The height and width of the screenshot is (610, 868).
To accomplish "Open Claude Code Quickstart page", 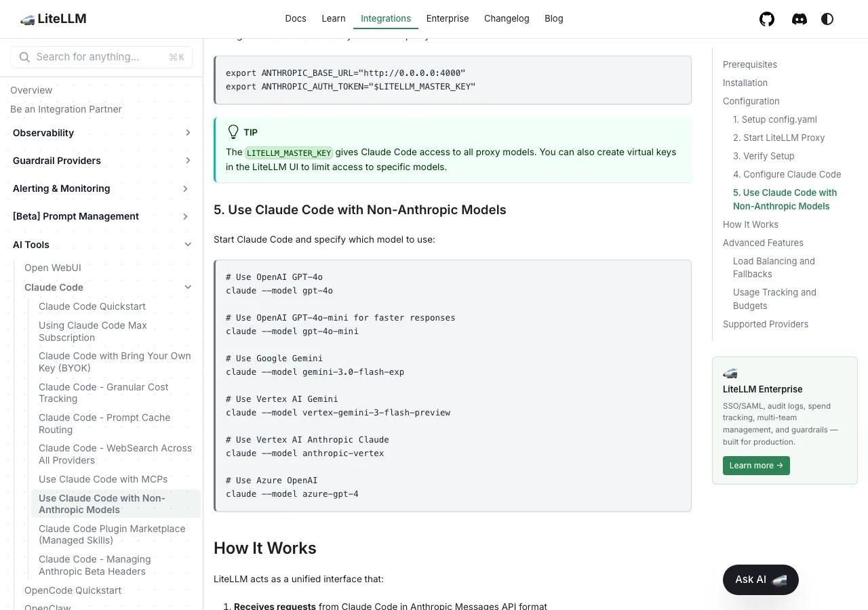I will click(92, 306).
